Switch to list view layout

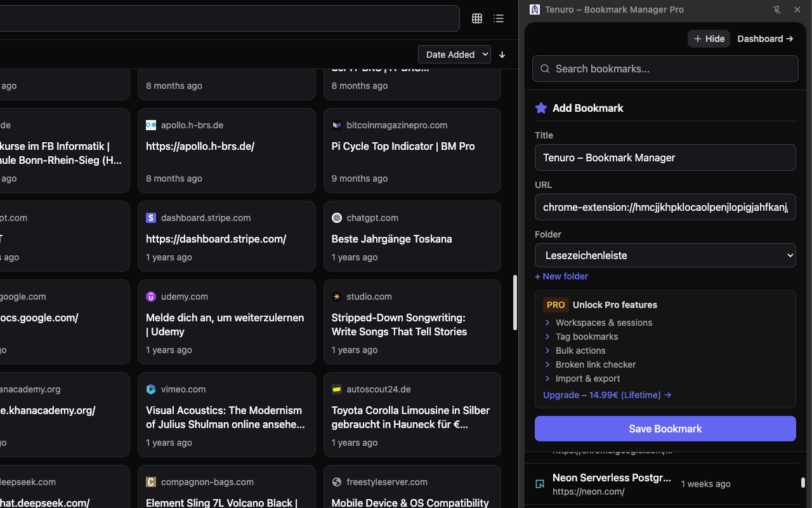click(499, 18)
